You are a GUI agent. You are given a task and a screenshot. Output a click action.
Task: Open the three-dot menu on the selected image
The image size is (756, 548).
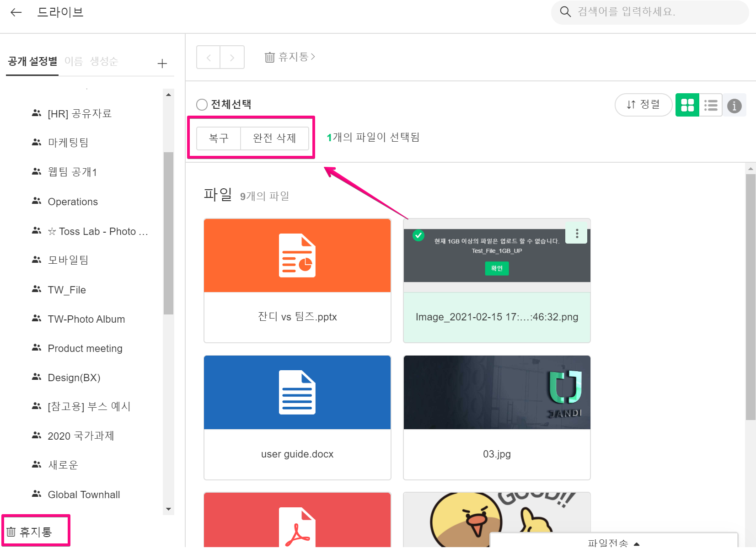coord(577,234)
